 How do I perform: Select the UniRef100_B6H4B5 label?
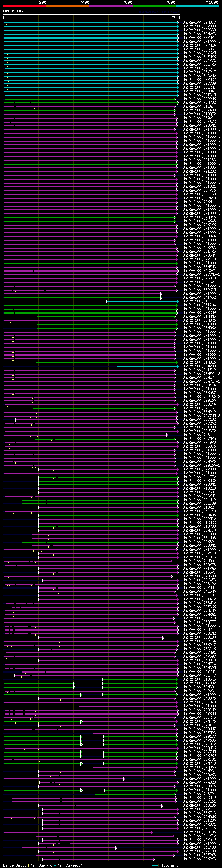(199, 515)
